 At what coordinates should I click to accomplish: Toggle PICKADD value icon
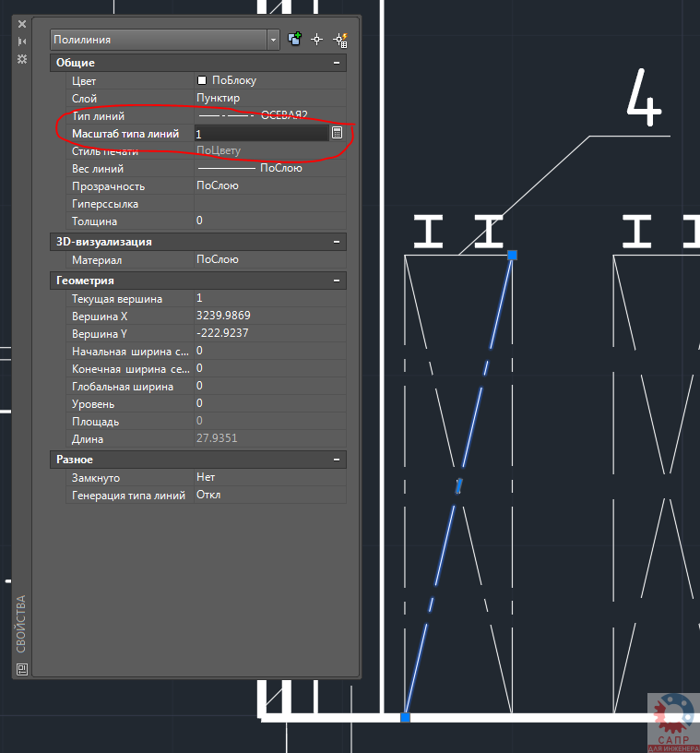click(x=295, y=40)
